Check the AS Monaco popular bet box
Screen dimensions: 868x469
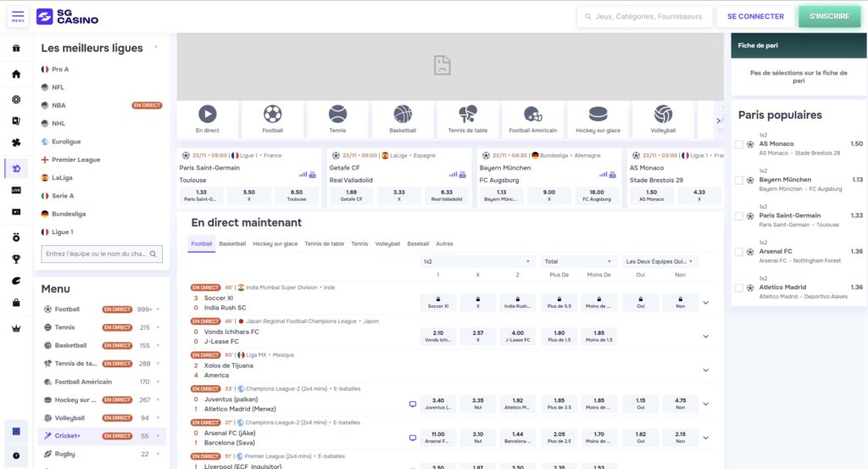[x=738, y=144]
